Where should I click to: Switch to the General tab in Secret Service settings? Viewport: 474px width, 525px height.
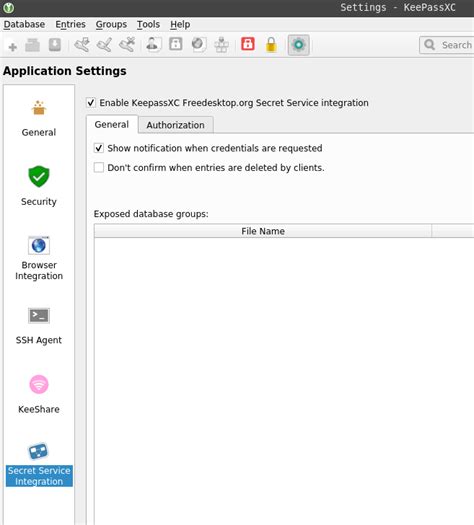[x=112, y=124]
